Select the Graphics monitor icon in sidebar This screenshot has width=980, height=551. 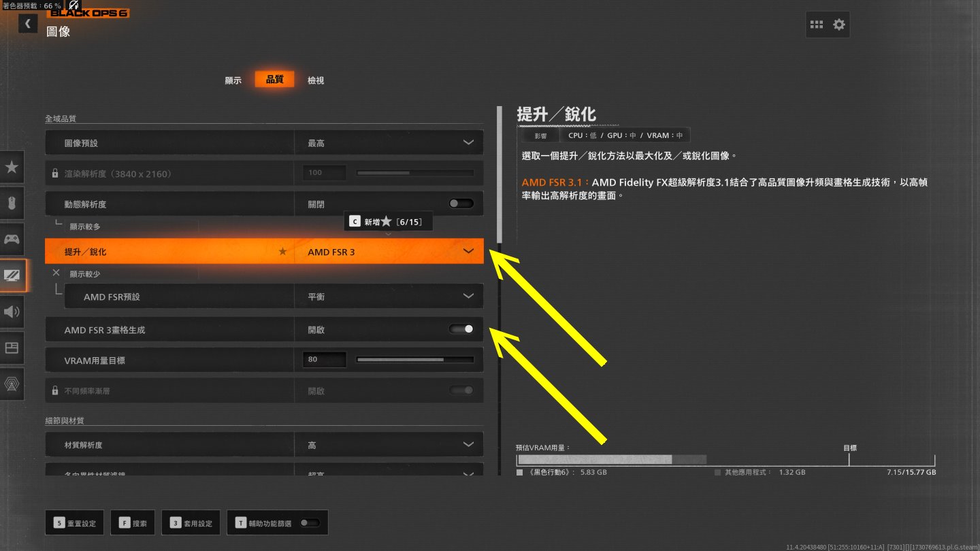pos(12,275)
